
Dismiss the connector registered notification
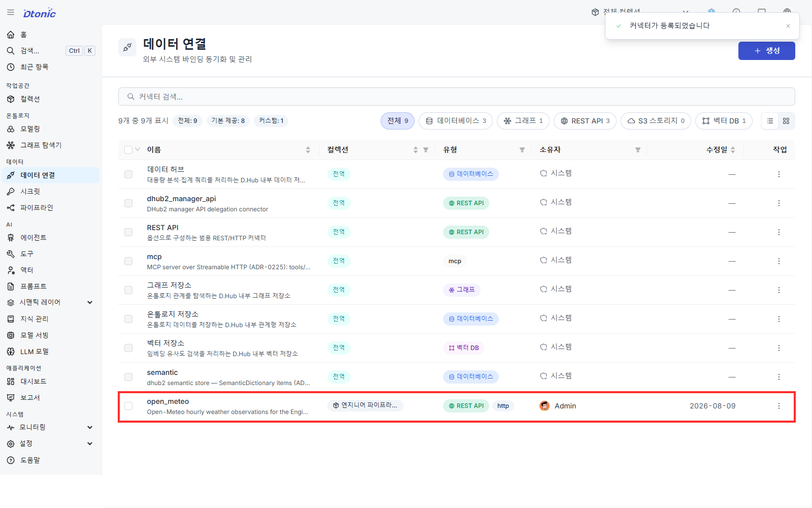pyautogui.click(x=788, y=26)
